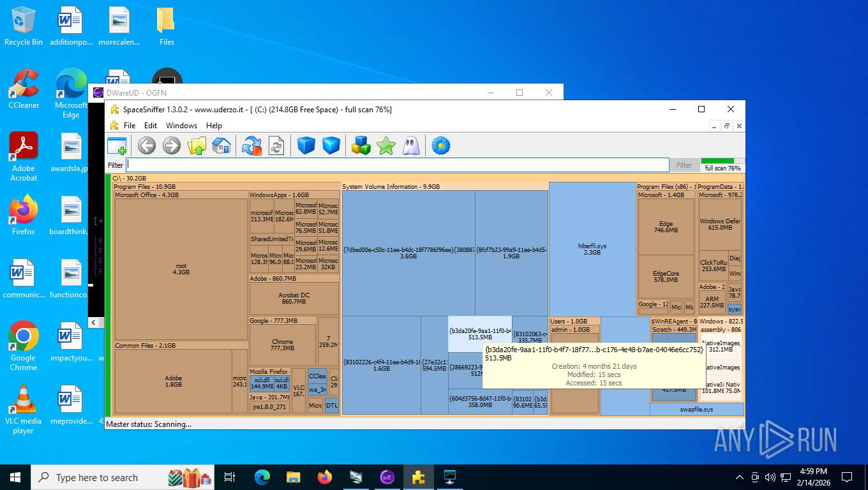Start a new master scan
Image resolution: width=868 pixels, height=490 pixels.
point(251,145)
